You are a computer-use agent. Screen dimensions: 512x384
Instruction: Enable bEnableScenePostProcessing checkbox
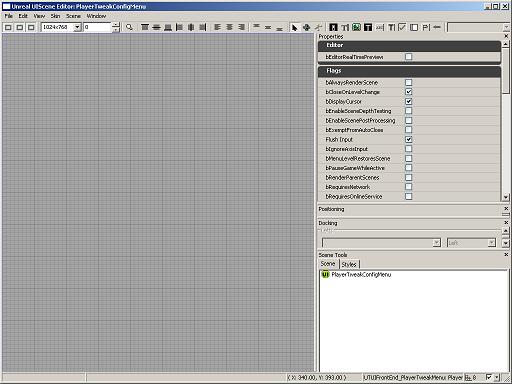tap(408, 120)
